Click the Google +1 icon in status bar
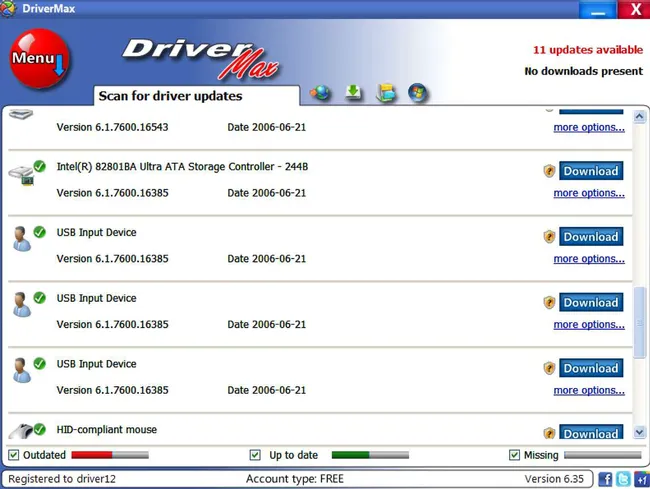Image resolution: width=650 pixels, height=489 pixels. [x=642, y=479]
